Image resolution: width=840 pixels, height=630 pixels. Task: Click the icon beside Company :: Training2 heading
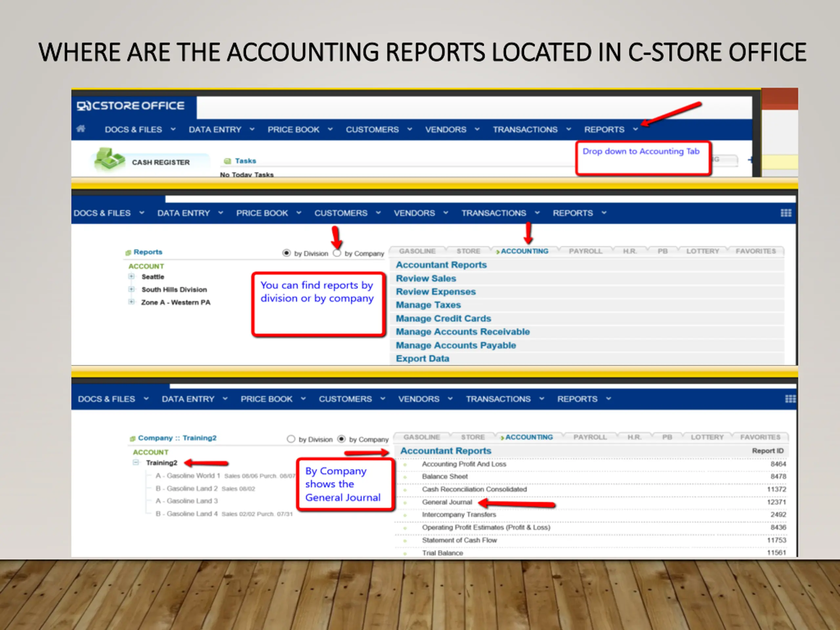click(x=133, y=439)
